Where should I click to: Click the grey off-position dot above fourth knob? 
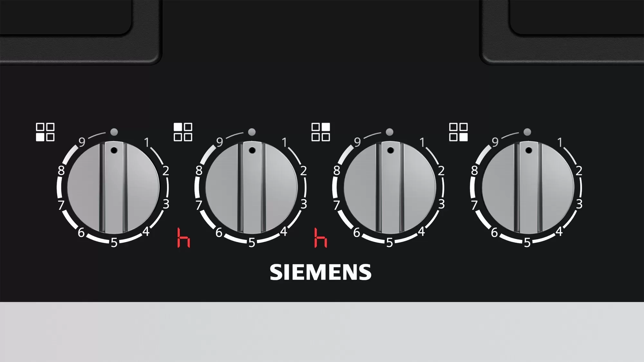(527, 132)
